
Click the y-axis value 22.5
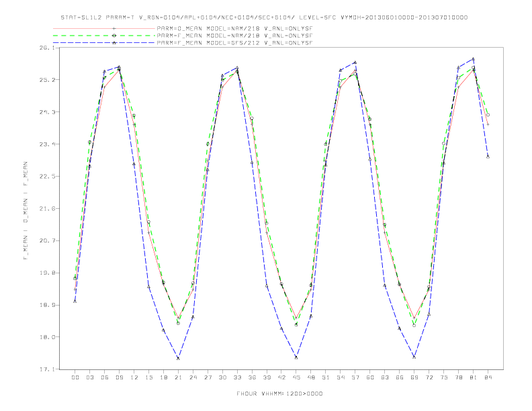pyautogui.click(x=47, y=177)
